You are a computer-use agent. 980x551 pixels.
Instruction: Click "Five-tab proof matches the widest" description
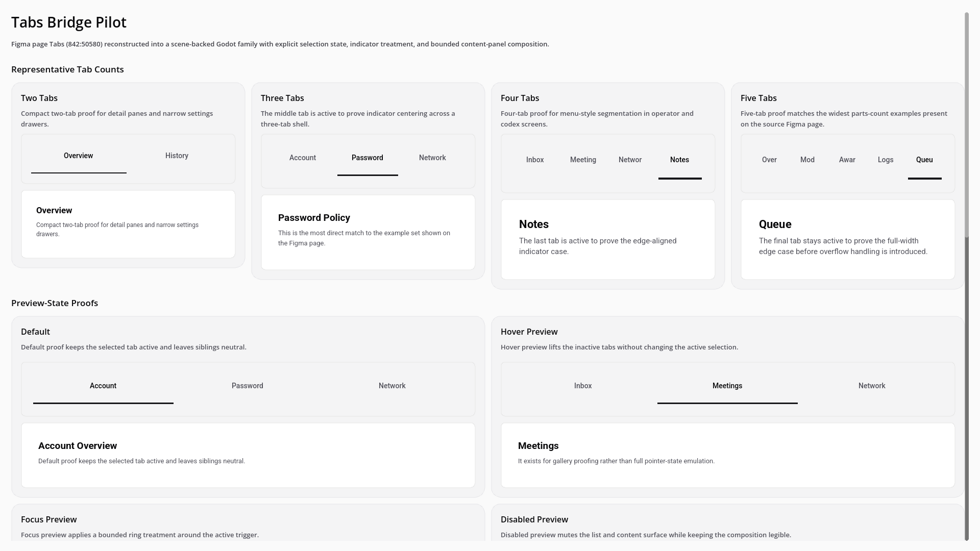click(x=844, y=119)
